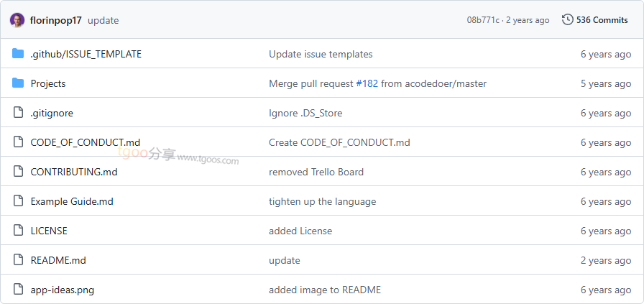Click the CODE_OF_CONDUCT.md file icon
This screenshot has width=644, height=304.
coord(18,142)
